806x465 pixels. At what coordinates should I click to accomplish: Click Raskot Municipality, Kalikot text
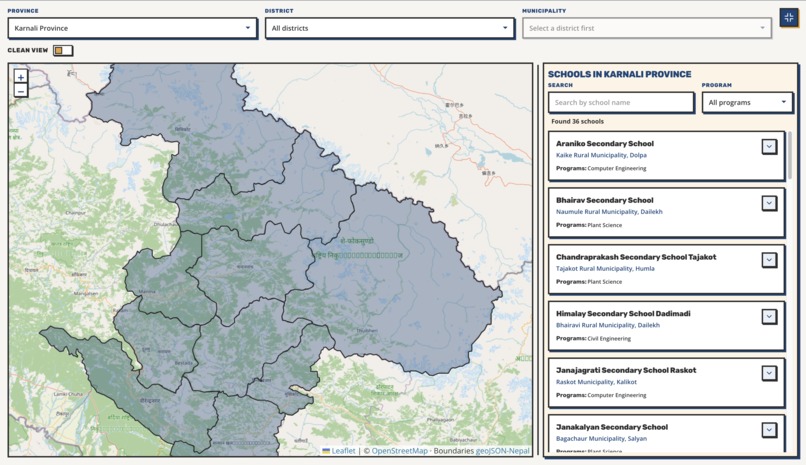(596, 382)
